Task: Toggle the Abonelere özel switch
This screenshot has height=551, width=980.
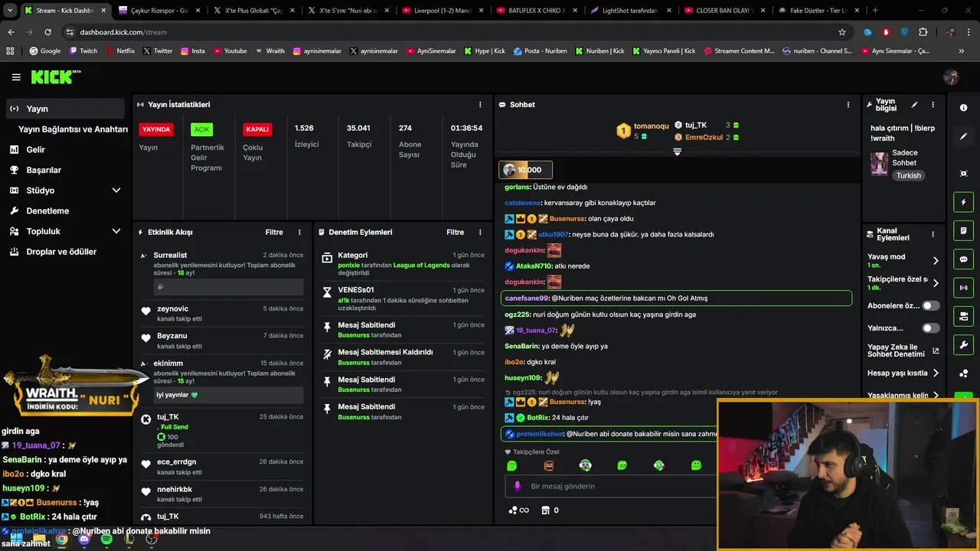Action: 930,306
